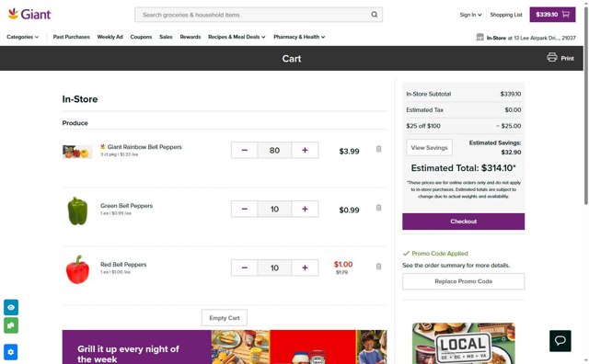The width and height of the screenshot is (589, 364).
Task: Open the Sales page
Action: point(166,37)
